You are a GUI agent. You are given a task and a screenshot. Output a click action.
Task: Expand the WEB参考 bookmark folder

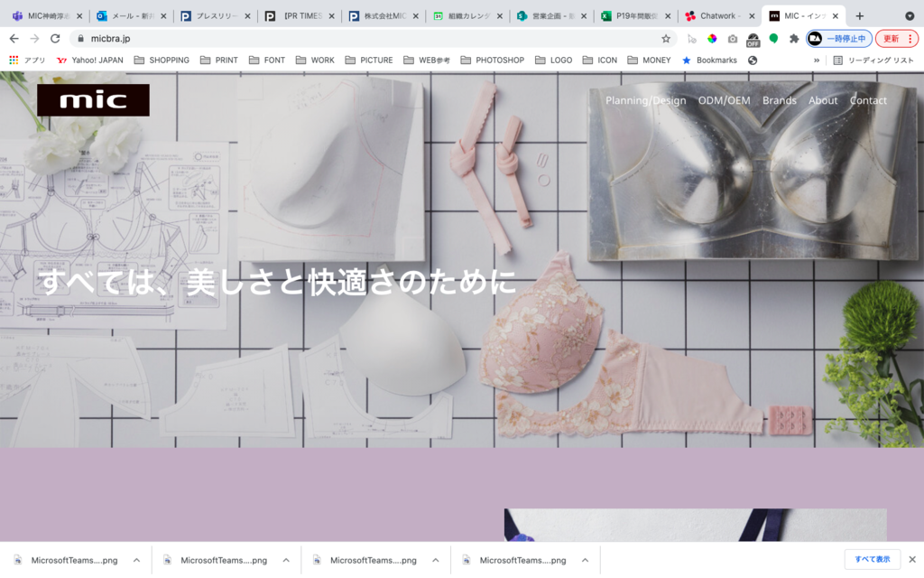point(427,61)
